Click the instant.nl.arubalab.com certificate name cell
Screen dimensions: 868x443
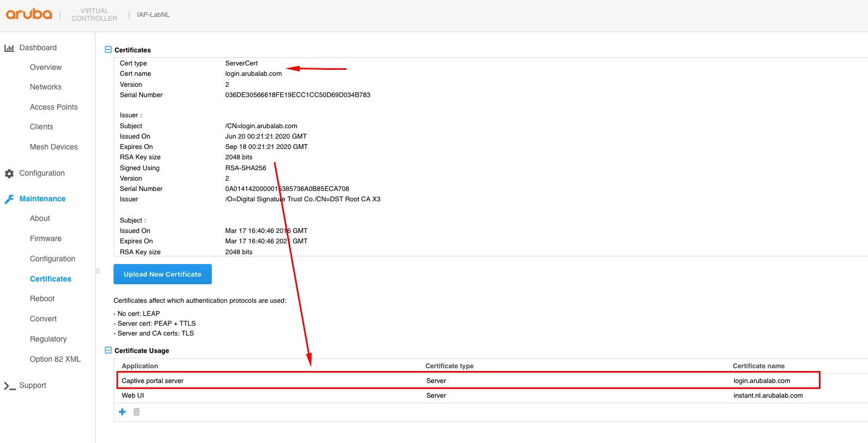coord(768,396)
